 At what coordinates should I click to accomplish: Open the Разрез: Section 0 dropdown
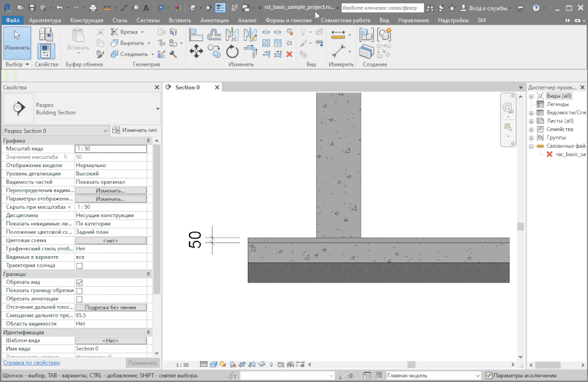click(x=105, y=131)
